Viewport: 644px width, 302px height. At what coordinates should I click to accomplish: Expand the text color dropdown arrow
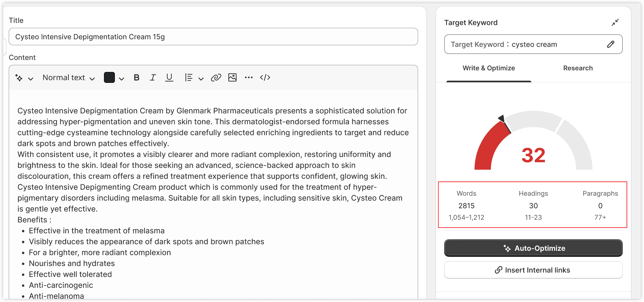121,79
